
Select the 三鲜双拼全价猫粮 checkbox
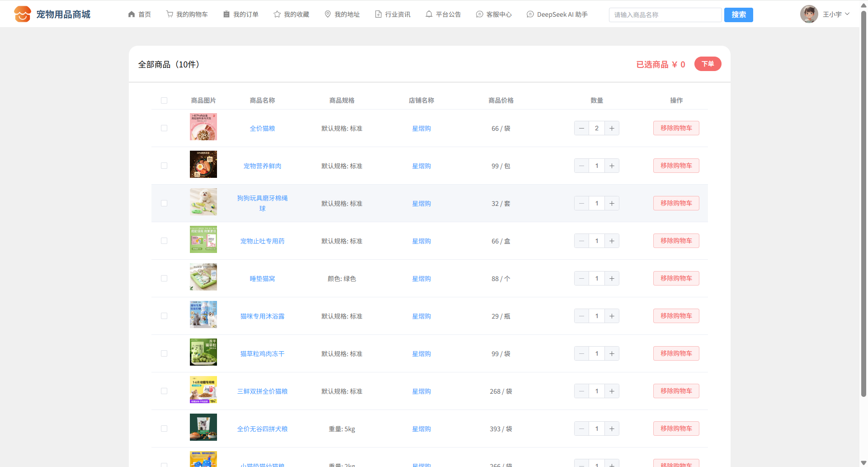click(164, 391)
